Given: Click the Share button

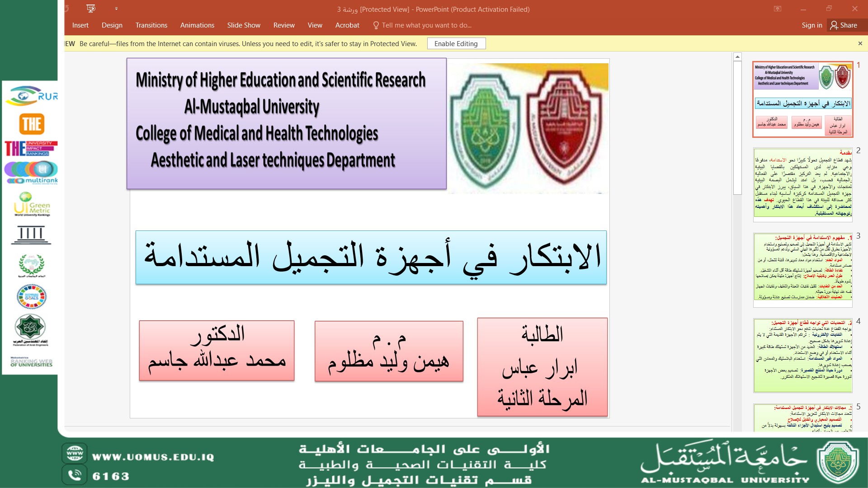Looking at the screenshot, I should (x=844, y=25).
